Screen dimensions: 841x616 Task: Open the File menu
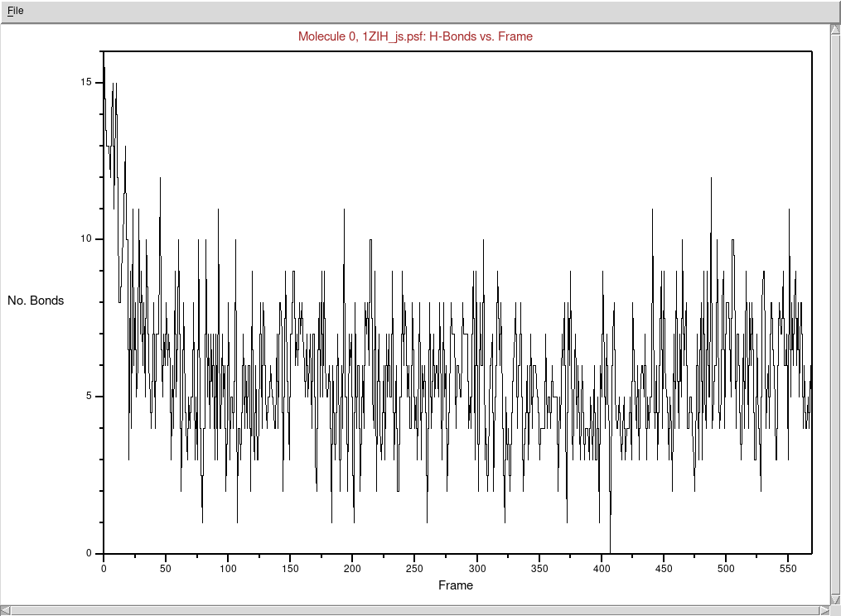point(16,11)
